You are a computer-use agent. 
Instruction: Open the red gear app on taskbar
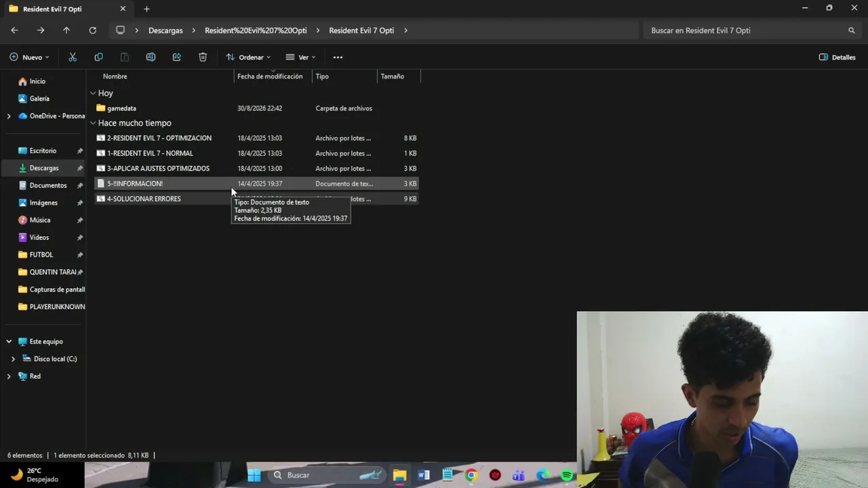coord(496,475)
